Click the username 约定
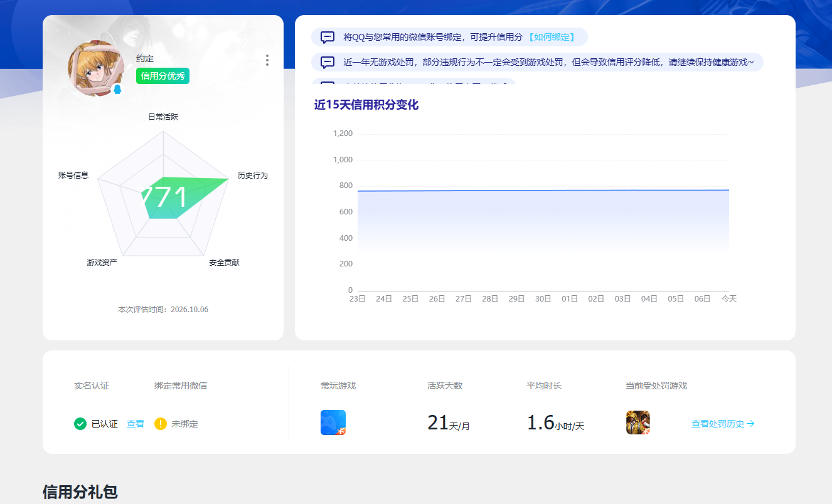The width and height of the screenshot is (832, 504). point(145,58)
